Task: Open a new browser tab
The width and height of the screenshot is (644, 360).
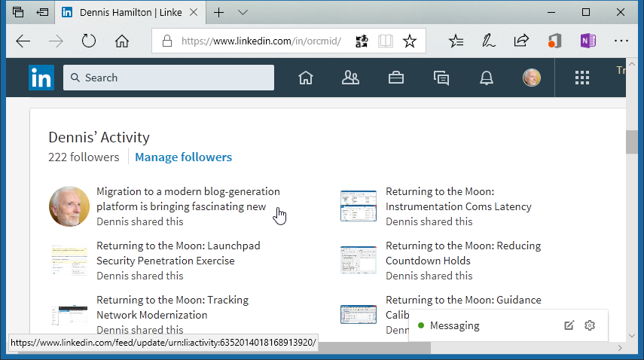Action: (219, 12)
